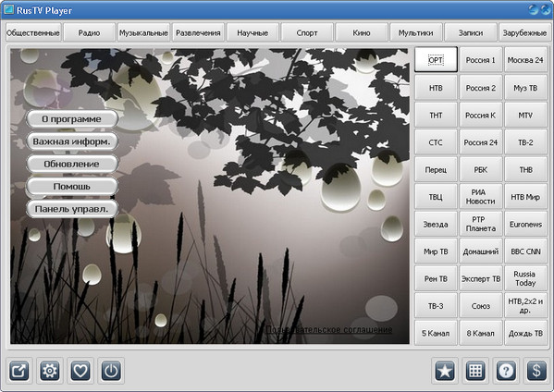Select the Эксперт ТВ channel

pos(481,278)
